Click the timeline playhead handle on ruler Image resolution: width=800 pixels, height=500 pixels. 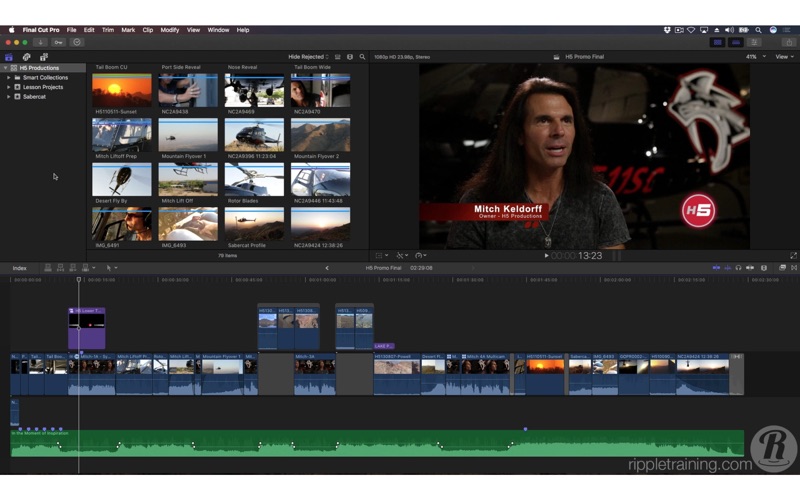(x=79, y=280)
